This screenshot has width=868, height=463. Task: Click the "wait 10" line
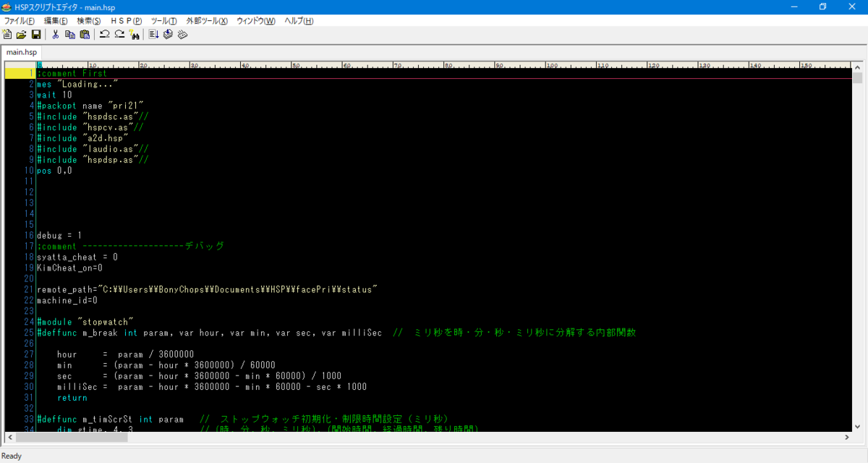click(x=54, y=95)
